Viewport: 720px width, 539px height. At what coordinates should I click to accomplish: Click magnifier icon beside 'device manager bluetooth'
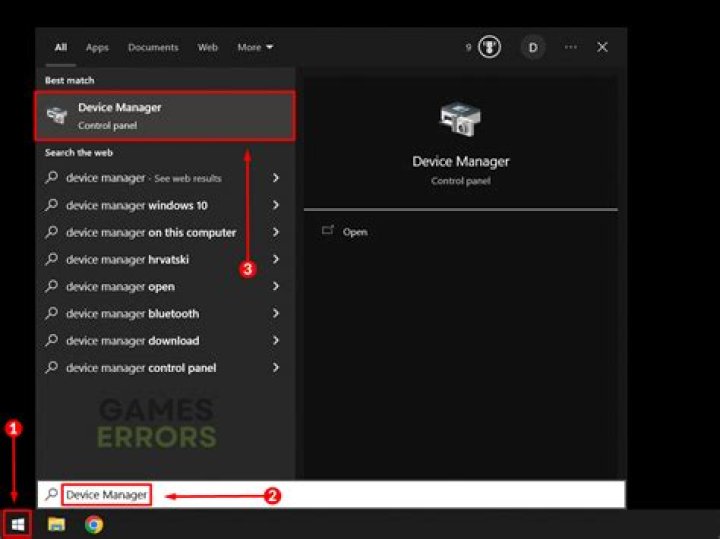[51, 313]
